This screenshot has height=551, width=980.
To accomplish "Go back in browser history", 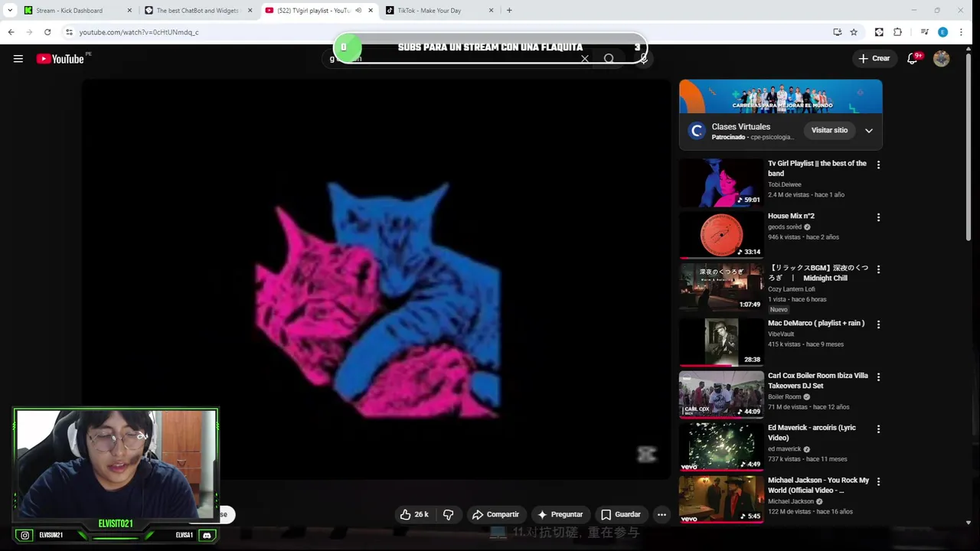I will click(x=11, y=32).
